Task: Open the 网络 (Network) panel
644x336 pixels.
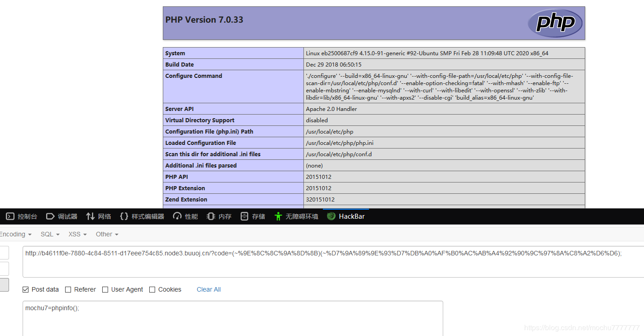Action: [x=98, y=216]
